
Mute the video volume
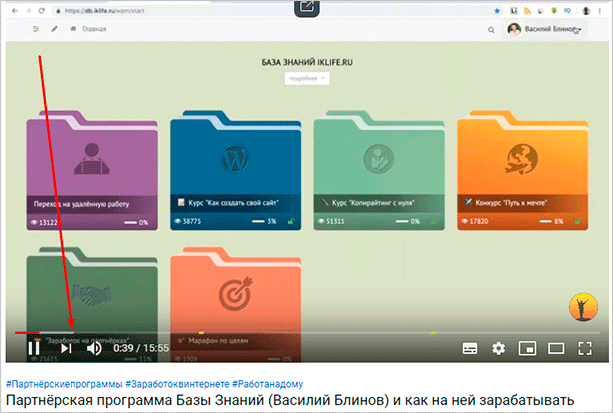coord(94,348)
